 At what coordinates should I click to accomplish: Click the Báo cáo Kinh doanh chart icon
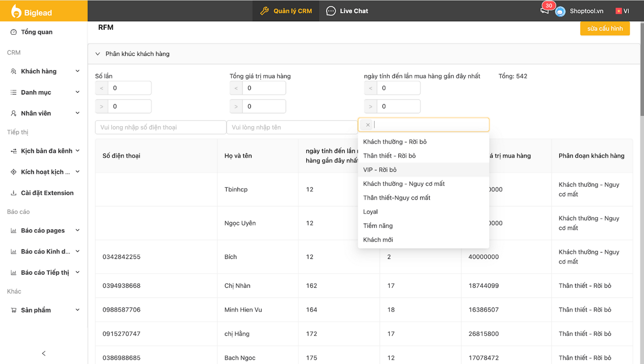[14, 251]
